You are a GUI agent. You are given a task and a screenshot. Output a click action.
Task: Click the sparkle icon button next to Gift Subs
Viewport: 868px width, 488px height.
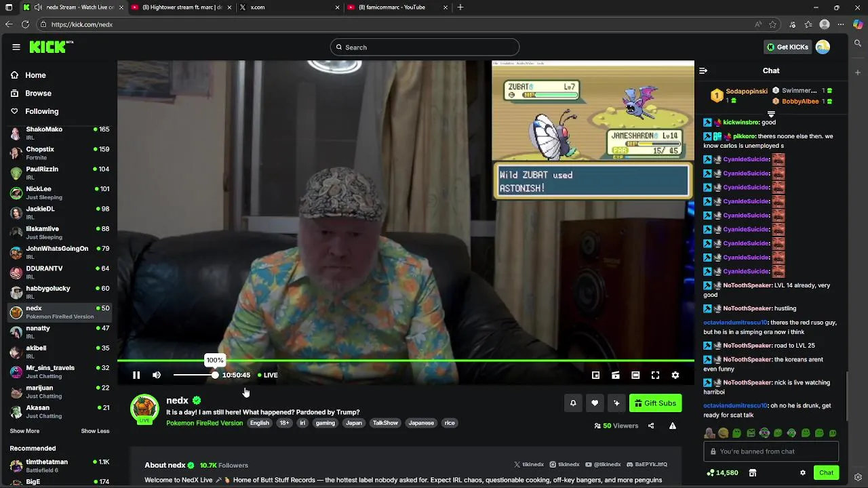[x=616, y=403]
